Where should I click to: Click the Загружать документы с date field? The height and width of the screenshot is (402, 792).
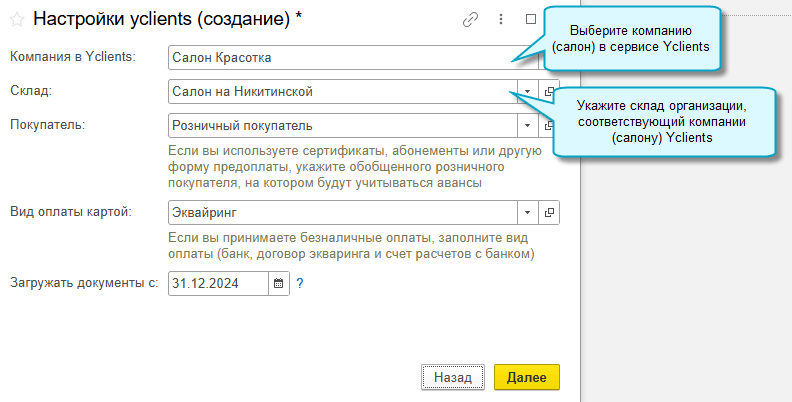(x=218, y=284)
